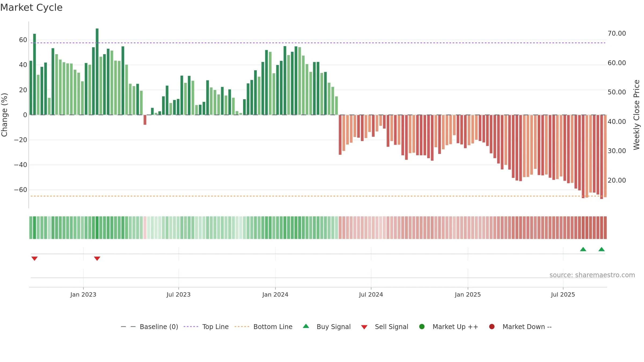The height and width of the screenshot is (362, 644).
Task: Click the 20.00 price axis label
Action: pos(617,180)
